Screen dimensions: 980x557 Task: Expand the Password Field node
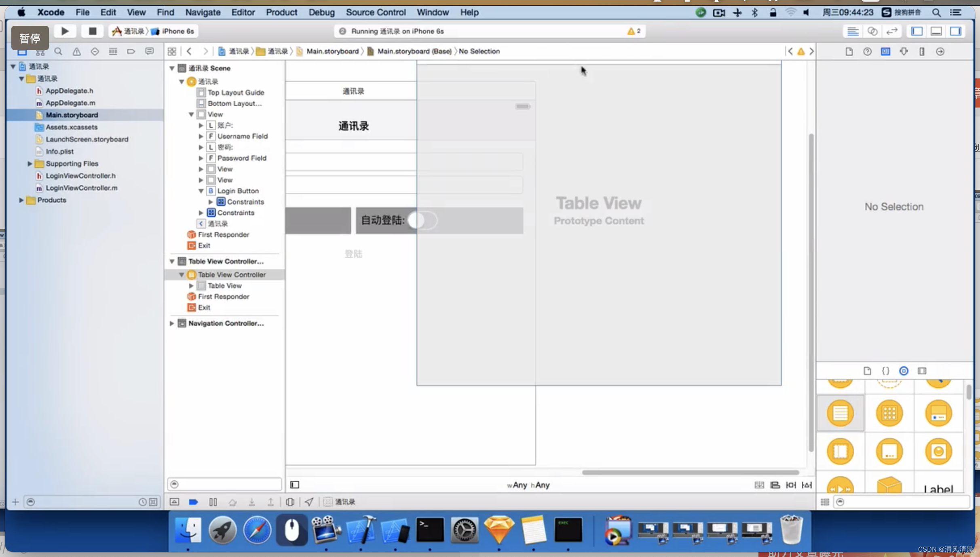201,158
